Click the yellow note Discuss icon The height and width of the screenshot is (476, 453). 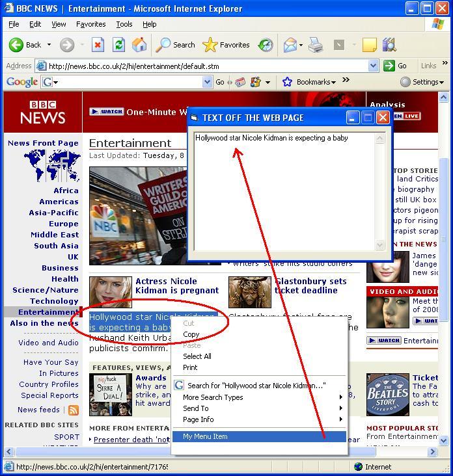click(x=370, y=45)
